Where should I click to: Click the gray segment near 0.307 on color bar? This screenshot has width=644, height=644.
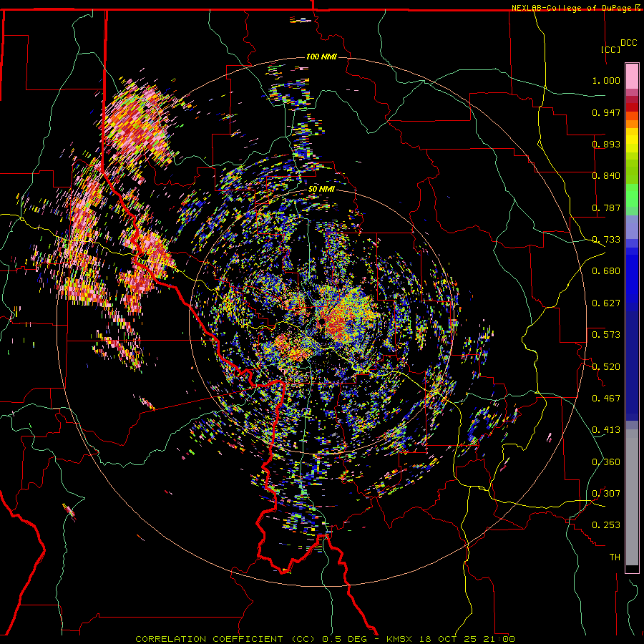click(x=632, y=497)
